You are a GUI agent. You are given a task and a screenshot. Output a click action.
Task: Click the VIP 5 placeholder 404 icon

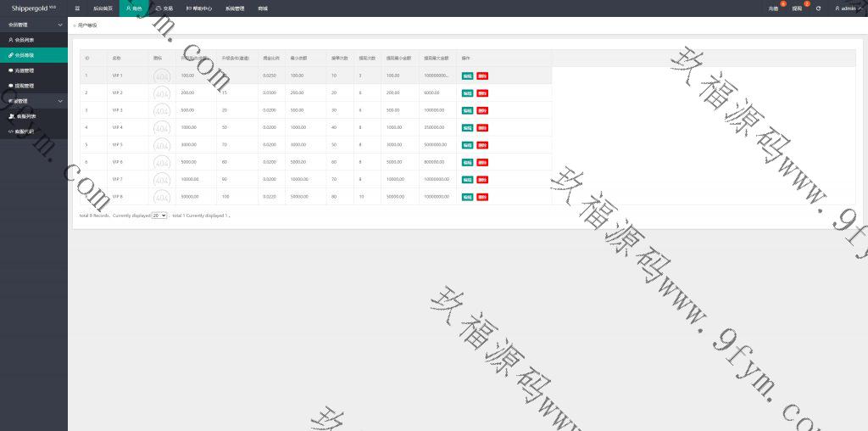tap(161, 145)
